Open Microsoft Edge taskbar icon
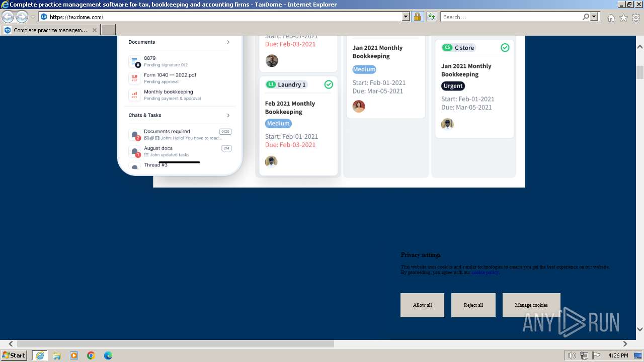The height and width of the screenshot is (362, 644). [x=108, y=355]
